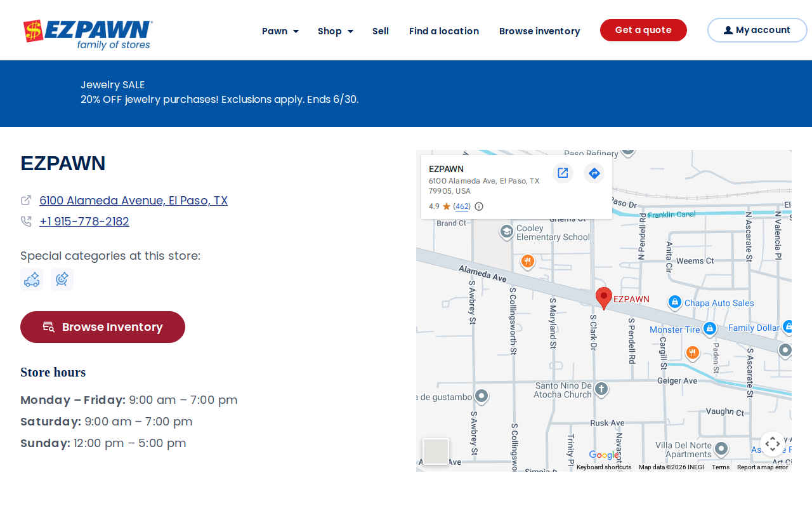Go to Find a location
This screenshot has height=508, width=812.
(x=444, y=31)
